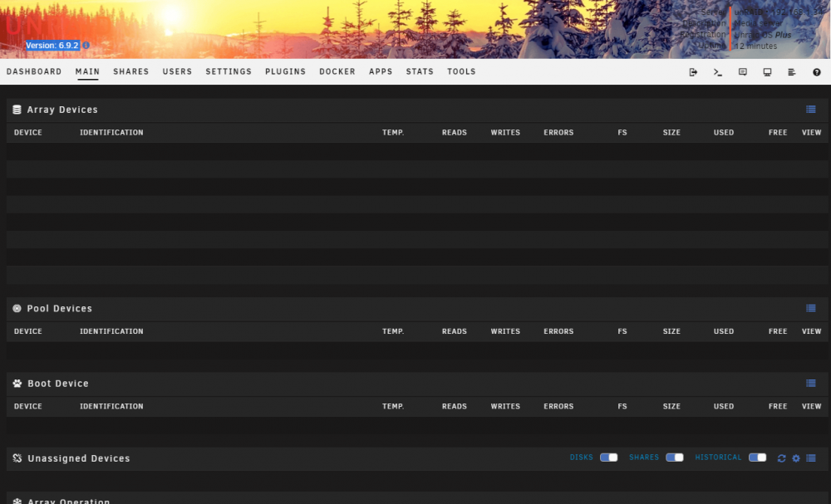Click the Boot Device paw icon
Viewport: 831px width, 504px height.
coord(17,384)
